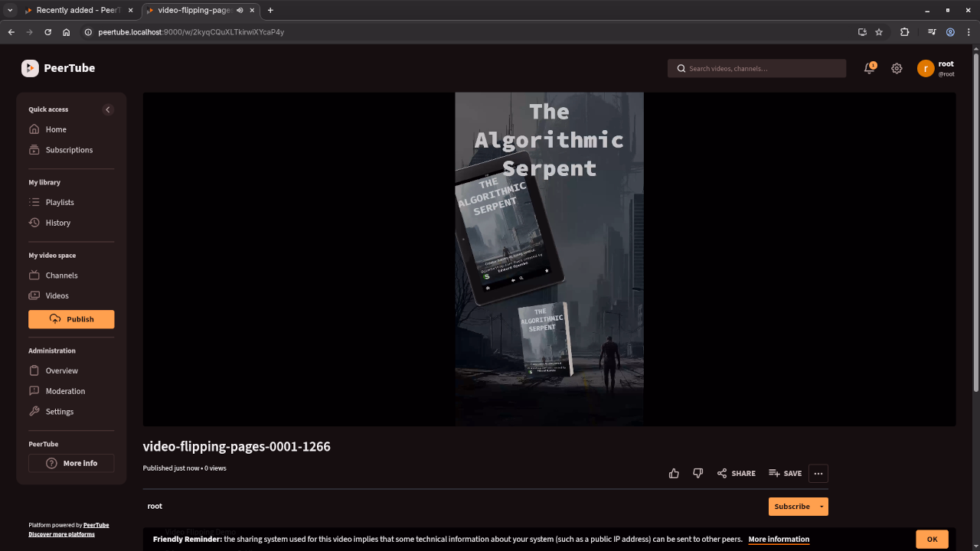Like the video with thumbs up

674,474
